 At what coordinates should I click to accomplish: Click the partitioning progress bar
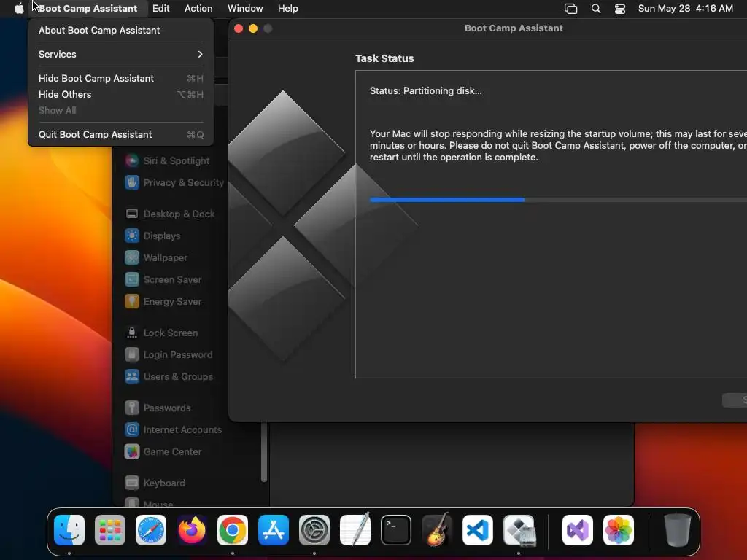(558, 200)
